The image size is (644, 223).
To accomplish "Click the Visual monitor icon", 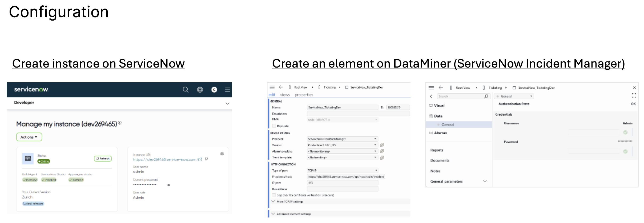I will pos(431,105).
